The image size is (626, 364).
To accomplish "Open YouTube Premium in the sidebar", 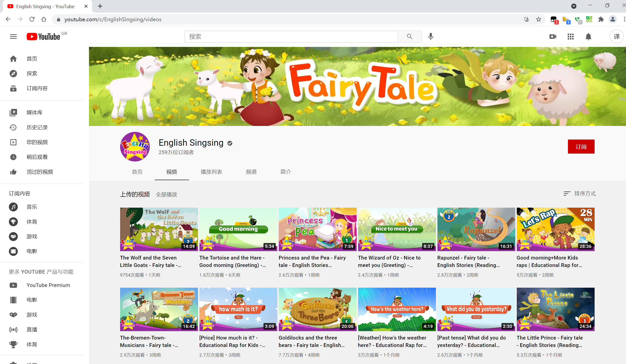I will 42,285.
